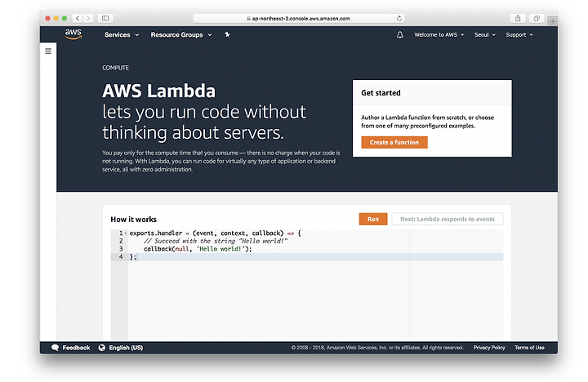The height and width of the screenshot is (382, 588).
Task: Click line number 3 in editor gutter
Action: (121, 249)
